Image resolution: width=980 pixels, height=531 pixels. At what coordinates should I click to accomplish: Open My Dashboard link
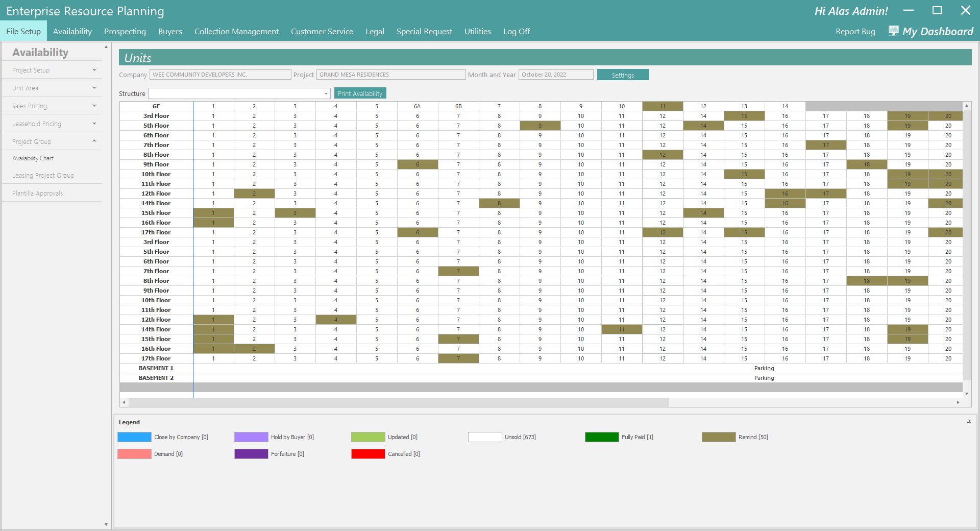pyautogui.click(x=938, y=31)
